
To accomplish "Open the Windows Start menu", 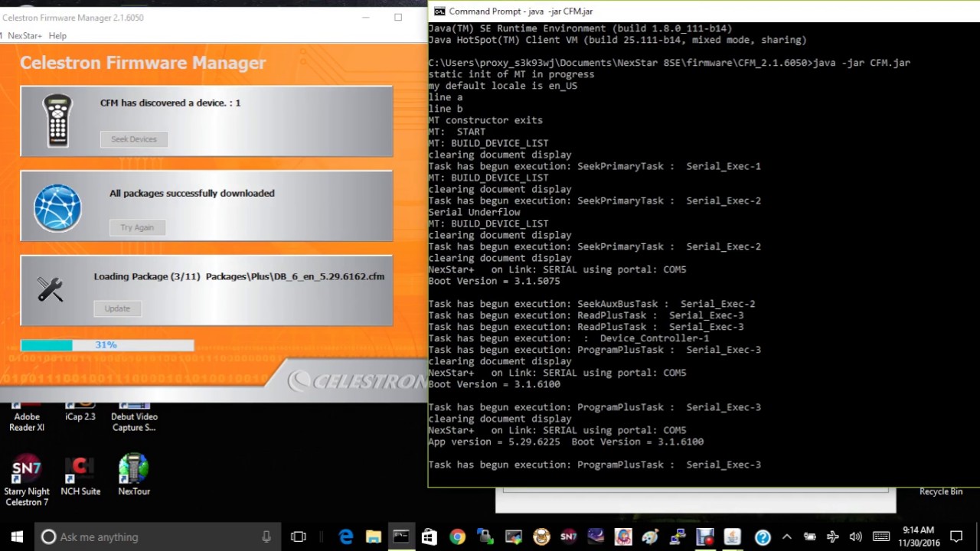I will (x=17, y=536).
